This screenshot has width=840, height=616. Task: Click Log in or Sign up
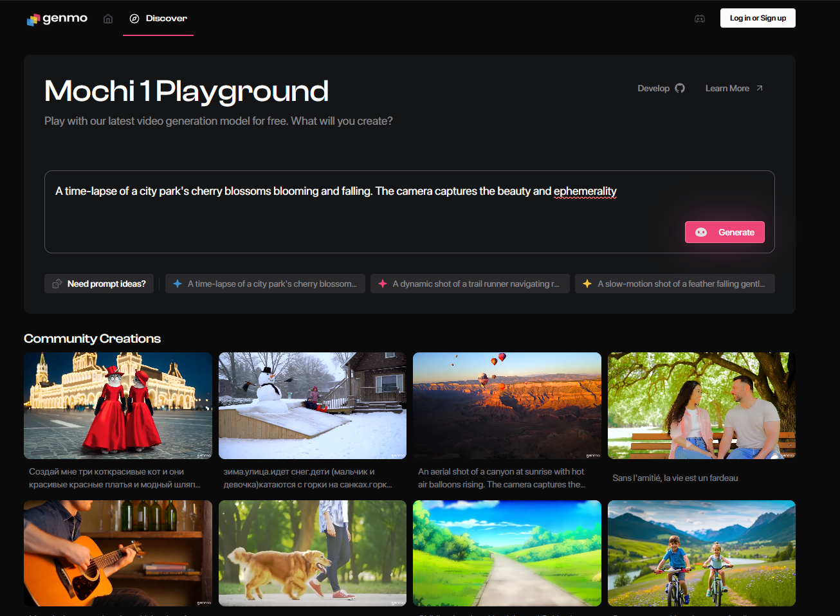(x=758, y=18)
